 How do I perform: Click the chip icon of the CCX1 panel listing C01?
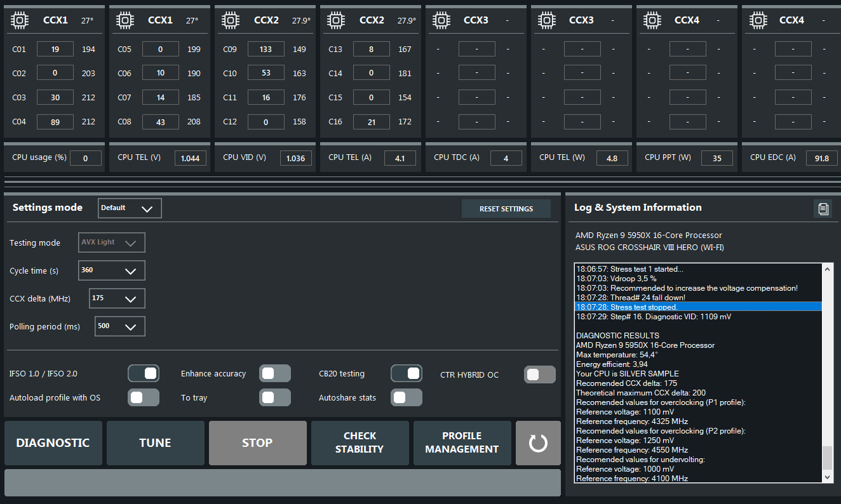[20, 20]
